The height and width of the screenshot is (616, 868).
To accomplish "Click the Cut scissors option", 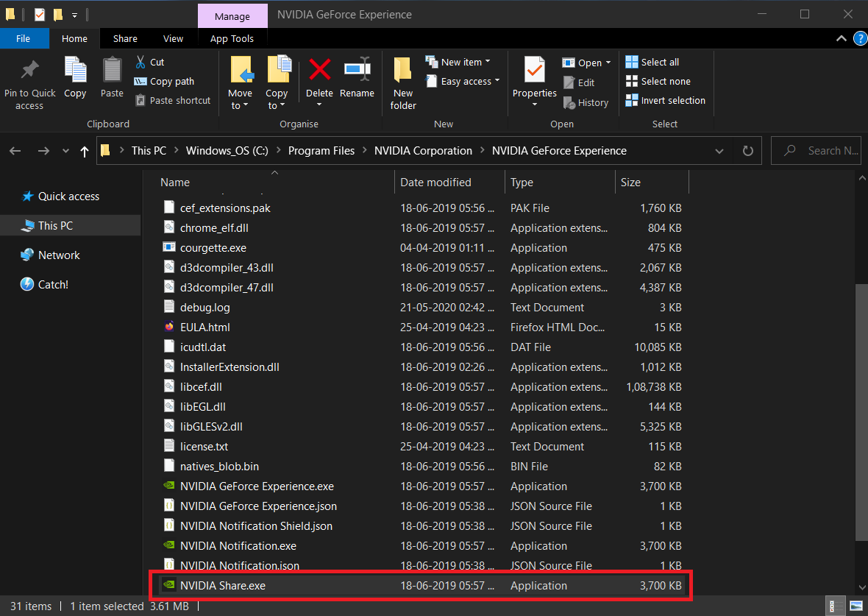I will coord(149,62).
